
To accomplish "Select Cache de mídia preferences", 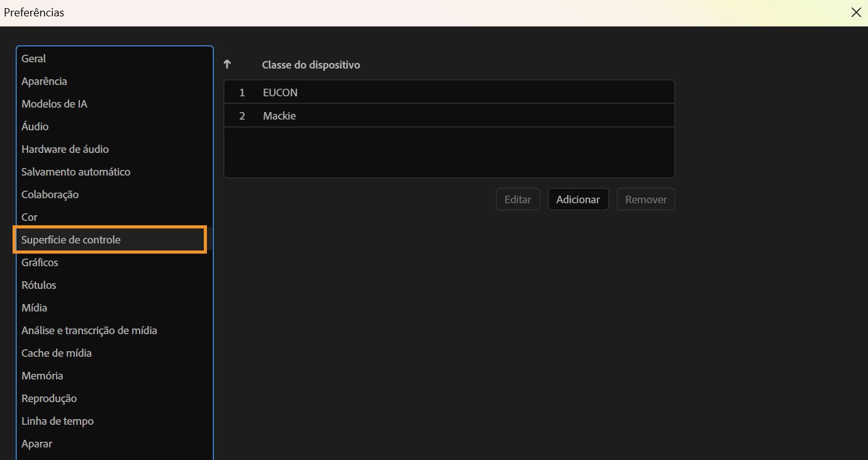I will (x=56, y=352).
